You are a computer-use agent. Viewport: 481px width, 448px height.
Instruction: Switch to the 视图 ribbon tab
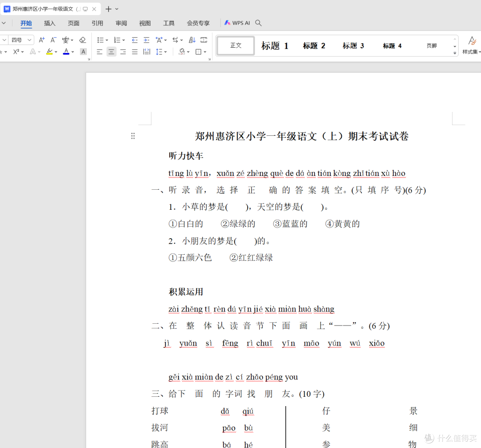[x=145, y=23]
